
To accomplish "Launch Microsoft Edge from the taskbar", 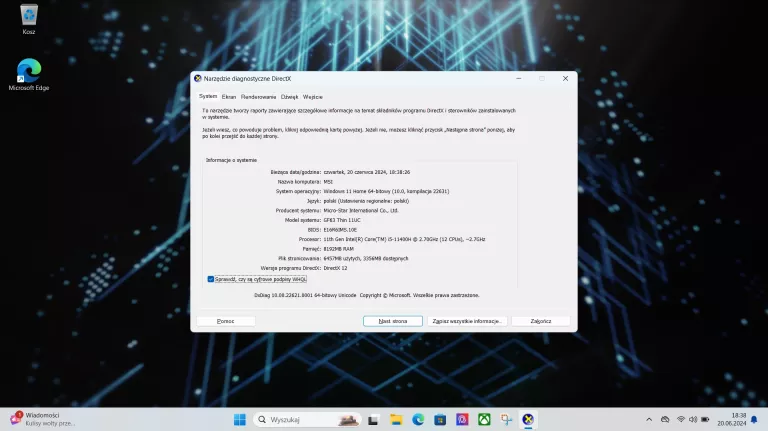I will click(x=418, y=420).
